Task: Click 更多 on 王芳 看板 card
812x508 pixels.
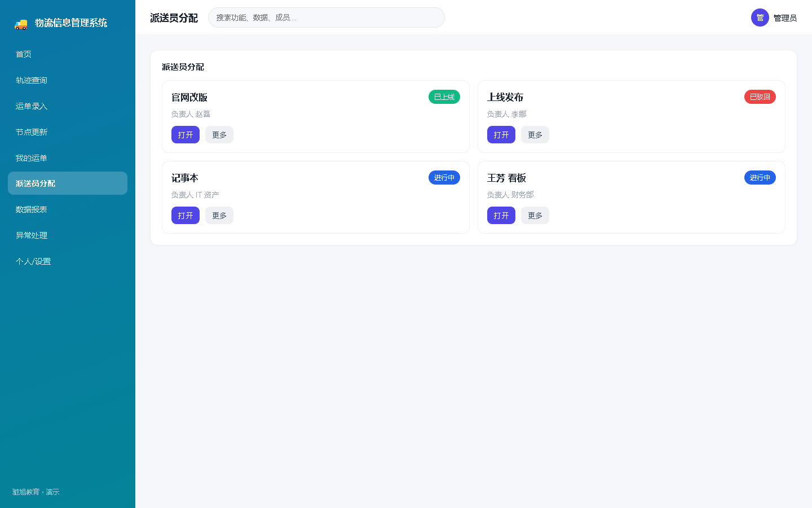Action: (x=535, y=216)
